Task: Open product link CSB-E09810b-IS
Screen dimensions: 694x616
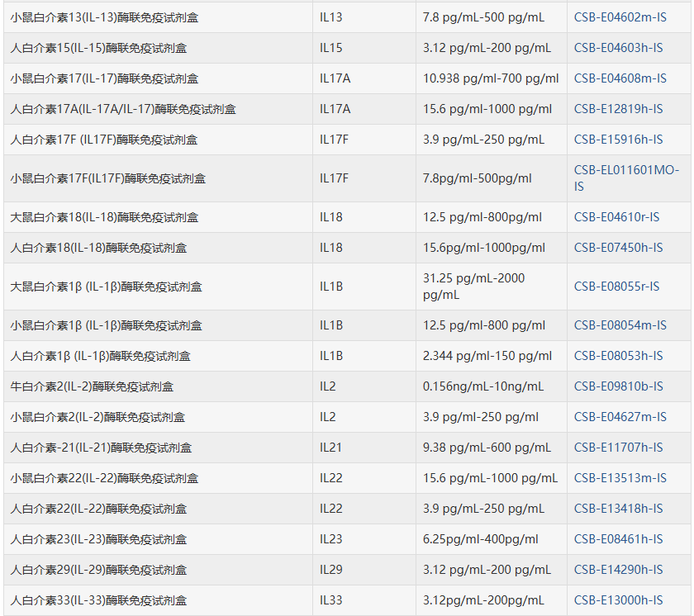Action: (618, 386)
